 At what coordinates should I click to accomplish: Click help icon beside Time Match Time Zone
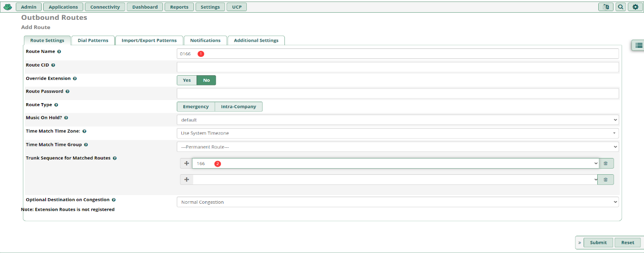tap(84, 131)
